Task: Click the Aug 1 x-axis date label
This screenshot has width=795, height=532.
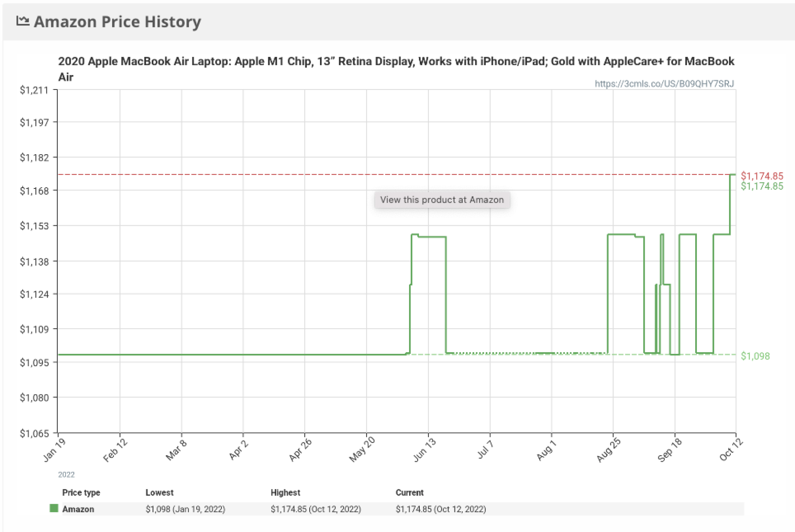Action: (x=546, y=450)
